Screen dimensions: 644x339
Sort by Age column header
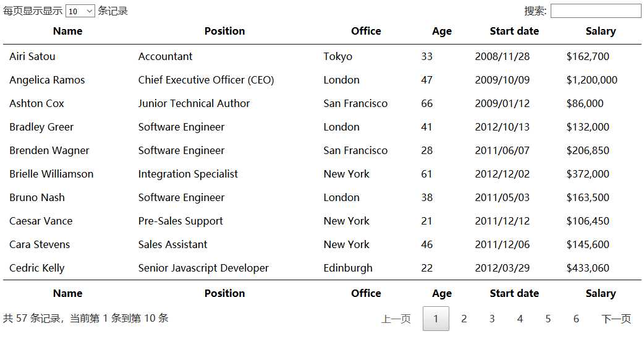pyautogui.click(x=442, y=31)
